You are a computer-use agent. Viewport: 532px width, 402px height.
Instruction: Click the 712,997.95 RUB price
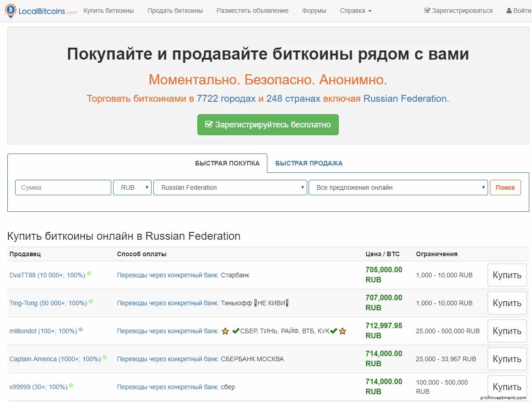click(384, 330)
